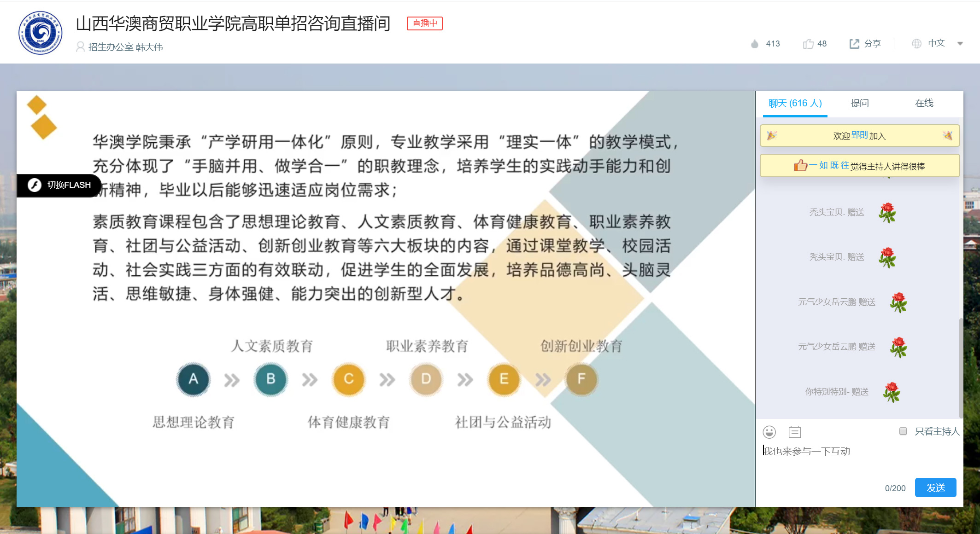980x534 pixels.
Task: Click the username 一如既往 in praise banner
Action: [x=829, y=165]
